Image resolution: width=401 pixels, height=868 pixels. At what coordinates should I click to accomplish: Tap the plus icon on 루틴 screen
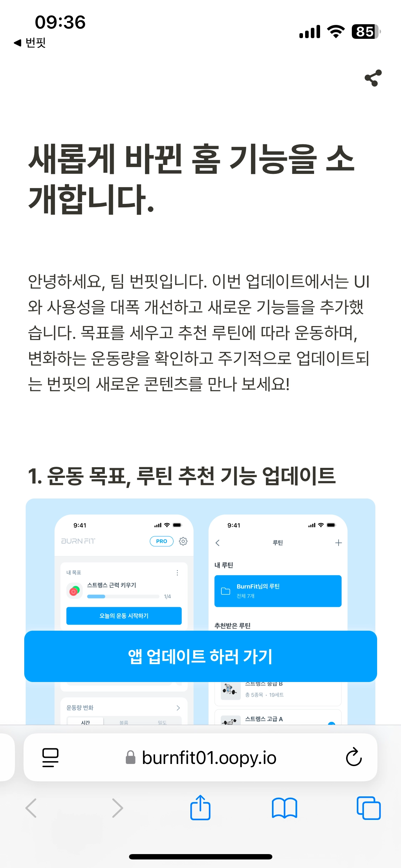pyautogui.click(x=339, y=543)
